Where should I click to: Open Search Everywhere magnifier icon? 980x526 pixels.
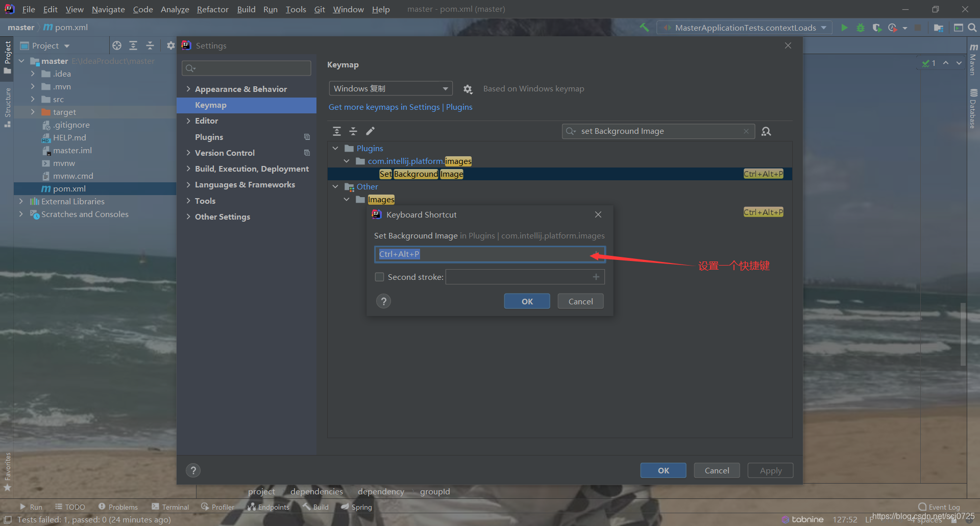tap(972, 28)
